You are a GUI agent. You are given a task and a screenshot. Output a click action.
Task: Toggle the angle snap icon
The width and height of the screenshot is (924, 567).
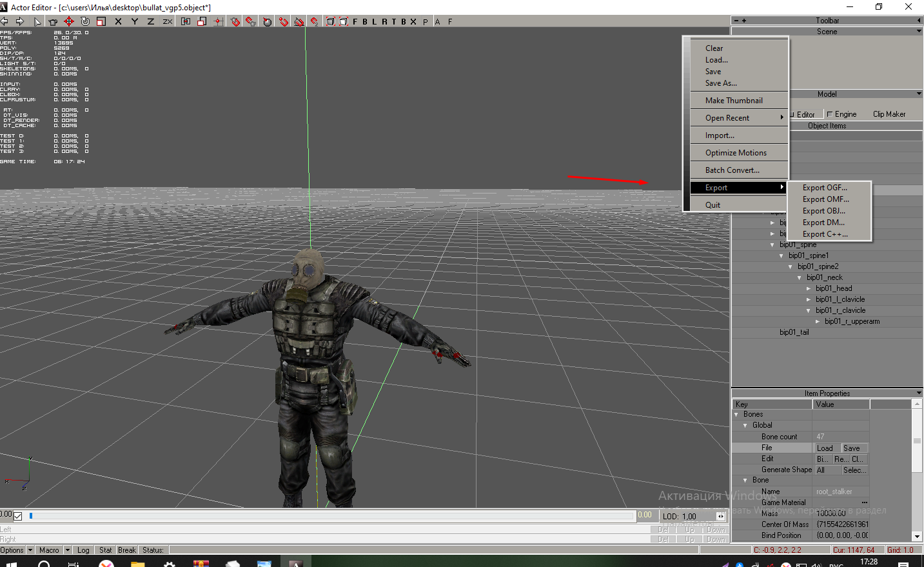(x=299, y=21)
